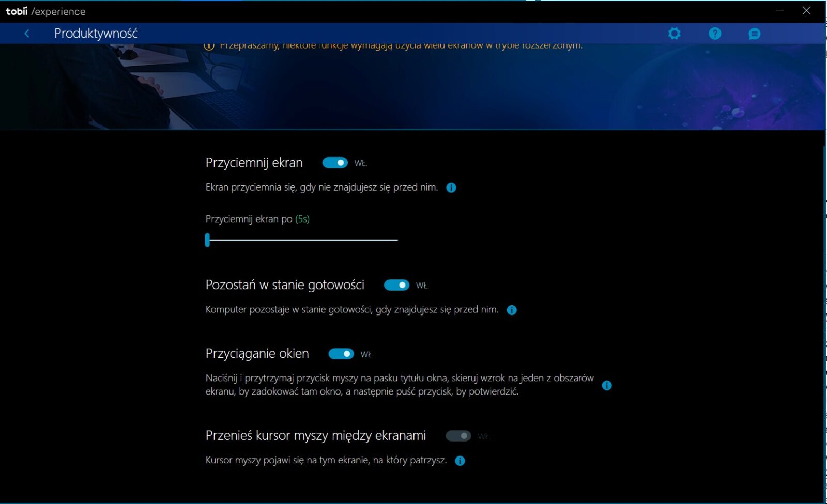This screenshot has width=827, height=504.
Task: Disable the Przyciemnij ekran toggle
Action: (x=335, y=163)
